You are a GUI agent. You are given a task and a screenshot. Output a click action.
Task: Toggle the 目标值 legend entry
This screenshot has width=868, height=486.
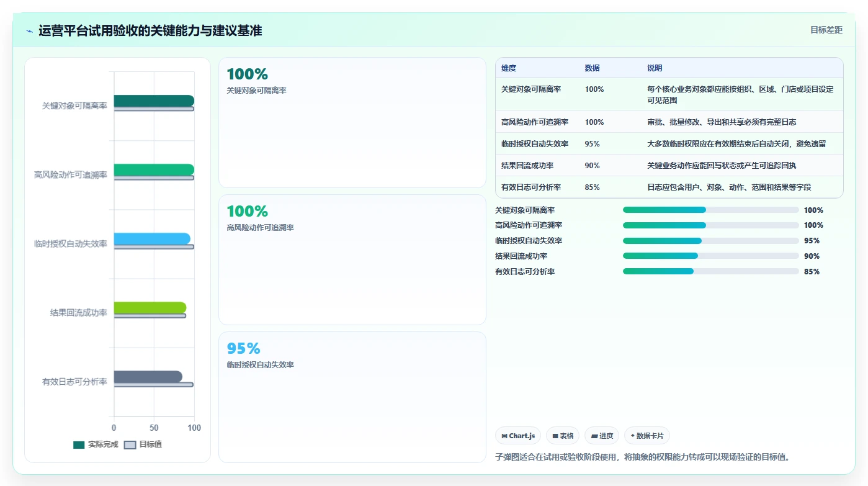coord(143,444)
